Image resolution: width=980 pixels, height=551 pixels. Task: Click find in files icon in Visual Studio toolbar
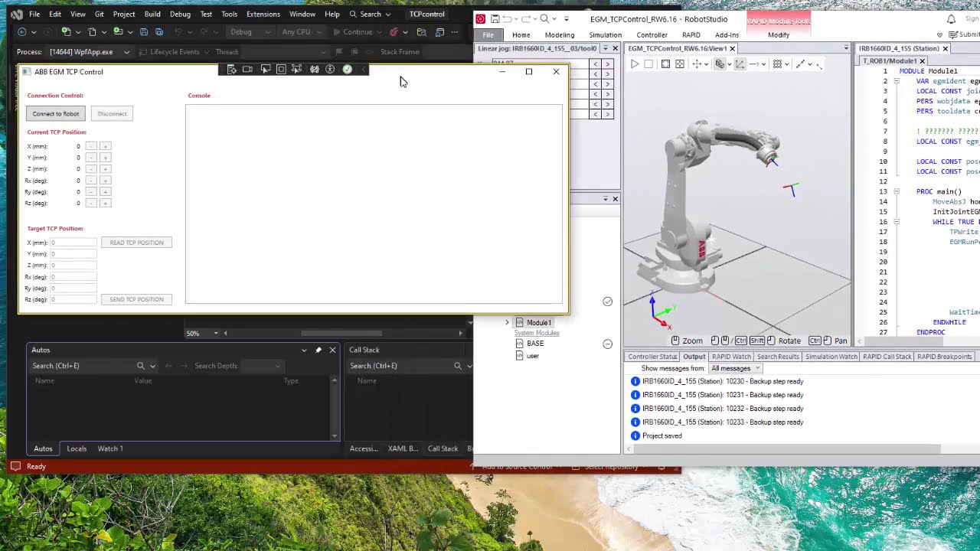(x=421, y=32)
